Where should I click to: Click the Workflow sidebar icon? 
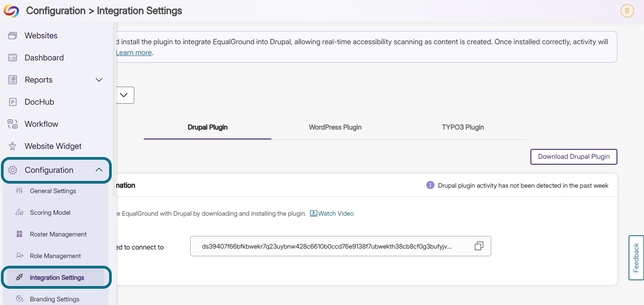pos(13,124)
